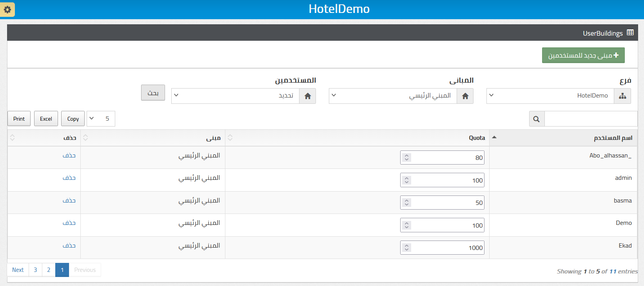Click the home icon beside المبني الرئيسي dropdown
Viewport: 644px width, 286px height.
465,96
